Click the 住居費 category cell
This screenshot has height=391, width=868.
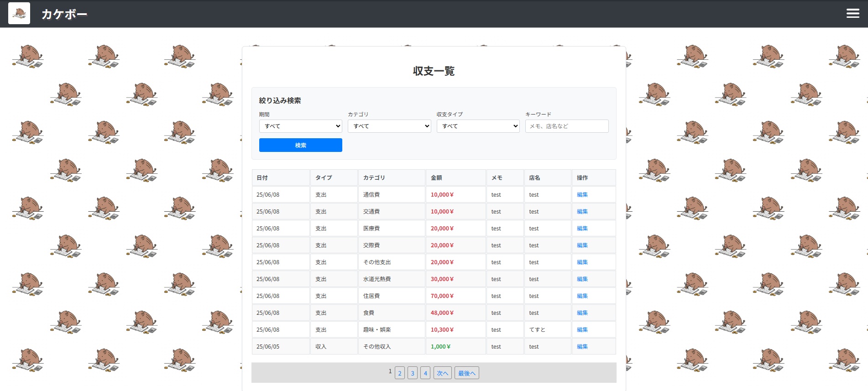tap(392, 296)
